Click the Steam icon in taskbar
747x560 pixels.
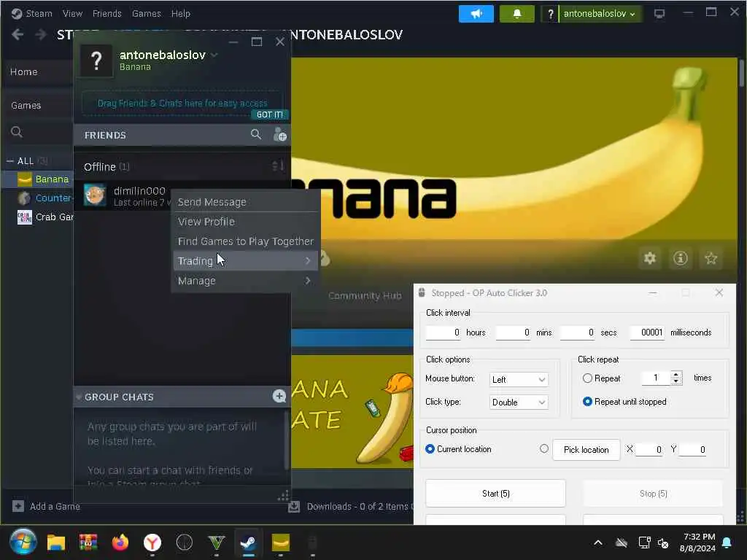pyautogui.click(x=248, y=542)
